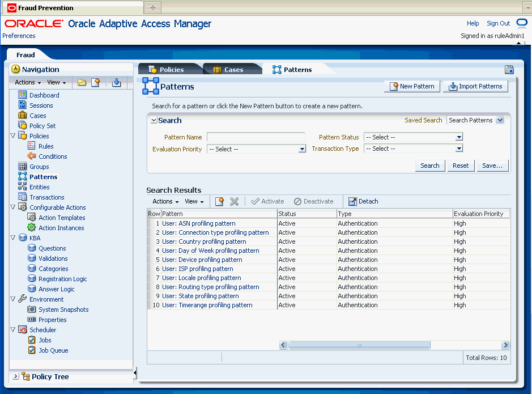Click the New Pattern button
This screenshot has height=394, width=532.
pos(412,86)
